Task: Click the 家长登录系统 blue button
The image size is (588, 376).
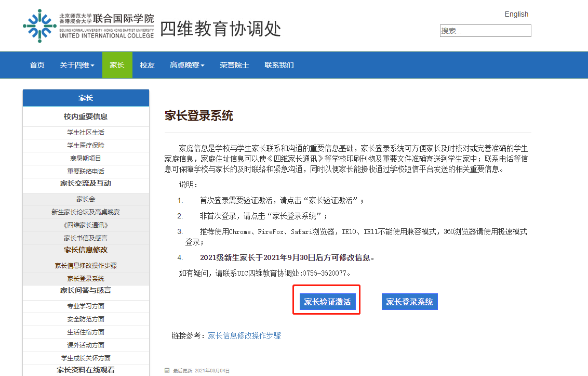Action: point(409,302)
